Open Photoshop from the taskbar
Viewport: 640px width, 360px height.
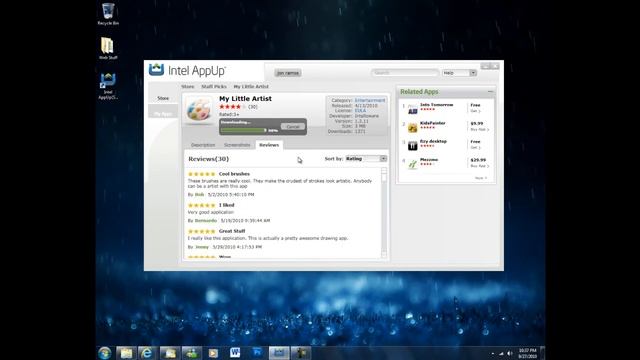coord(257,353)
